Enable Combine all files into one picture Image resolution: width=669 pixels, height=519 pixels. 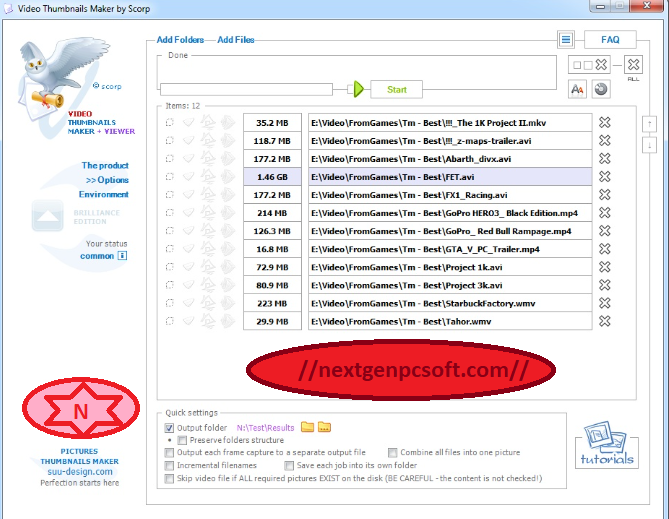click(x=393, y=453)
